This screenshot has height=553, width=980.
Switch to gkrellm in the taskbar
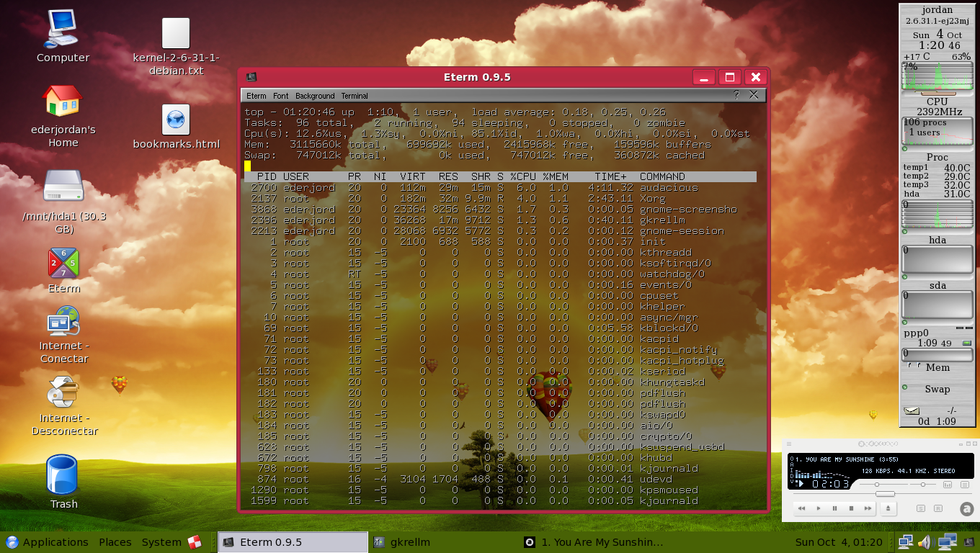[402, 542]
